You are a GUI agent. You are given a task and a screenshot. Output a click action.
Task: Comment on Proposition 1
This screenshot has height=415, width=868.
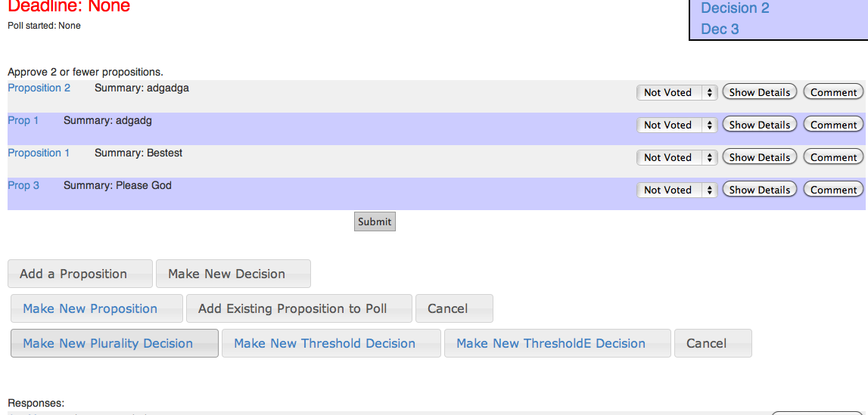point(833,157)
